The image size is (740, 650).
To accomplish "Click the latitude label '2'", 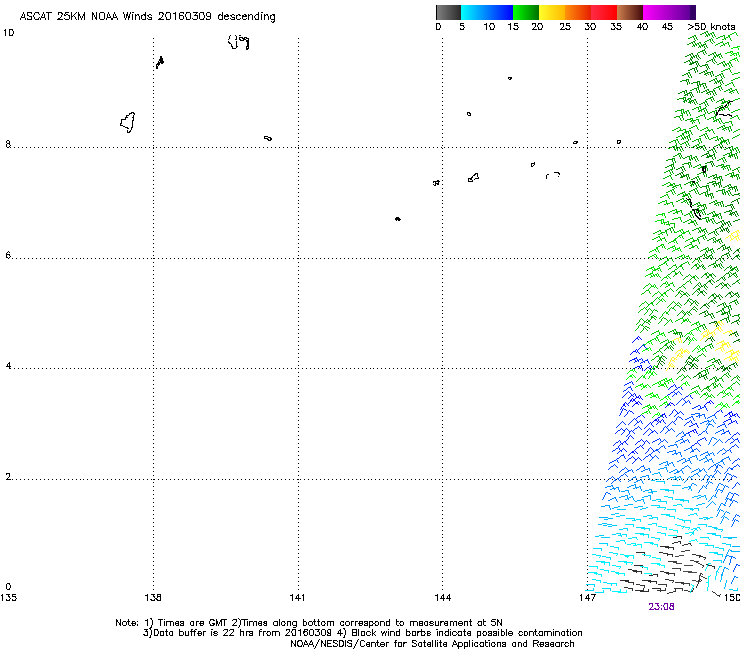I will coord(8,477).
